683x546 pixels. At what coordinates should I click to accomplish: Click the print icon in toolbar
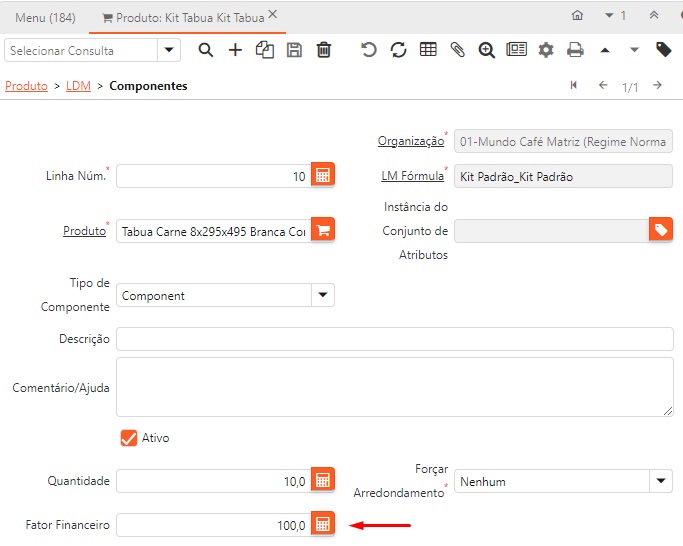click(575, 50)
